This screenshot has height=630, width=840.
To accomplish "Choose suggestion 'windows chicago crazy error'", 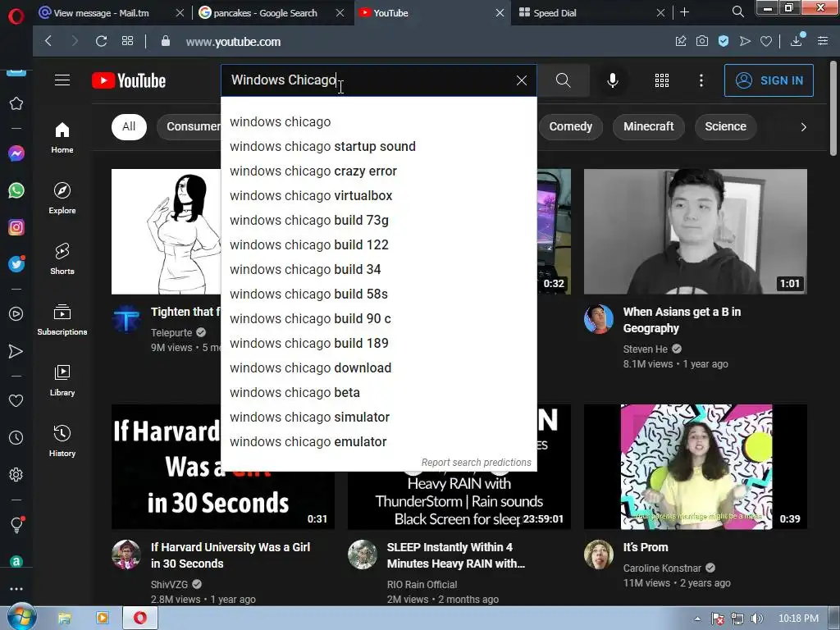I will pyautogui.click(x=379, y=171).
